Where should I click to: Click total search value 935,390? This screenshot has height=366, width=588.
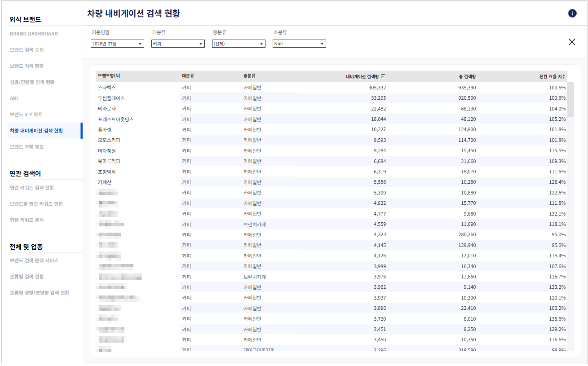click(x=467, y=88)
